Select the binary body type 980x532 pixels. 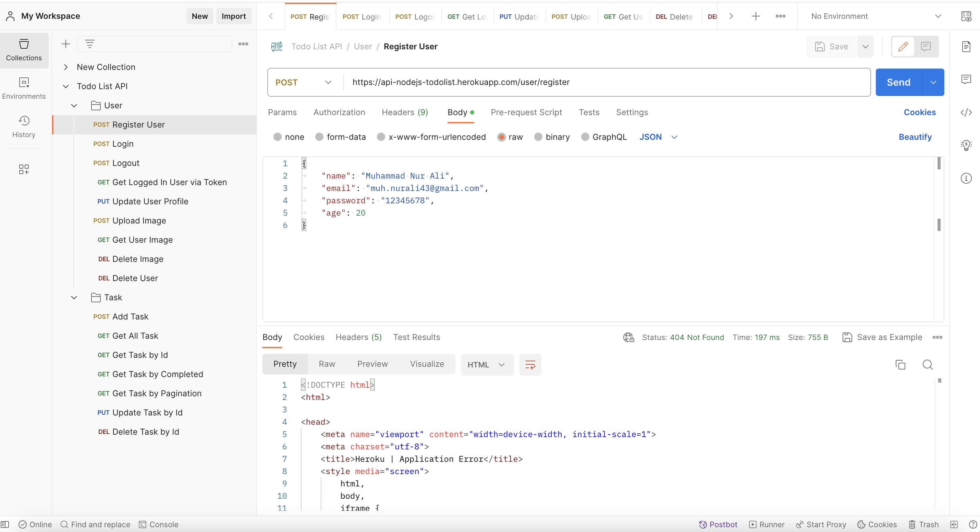[538, 137]
